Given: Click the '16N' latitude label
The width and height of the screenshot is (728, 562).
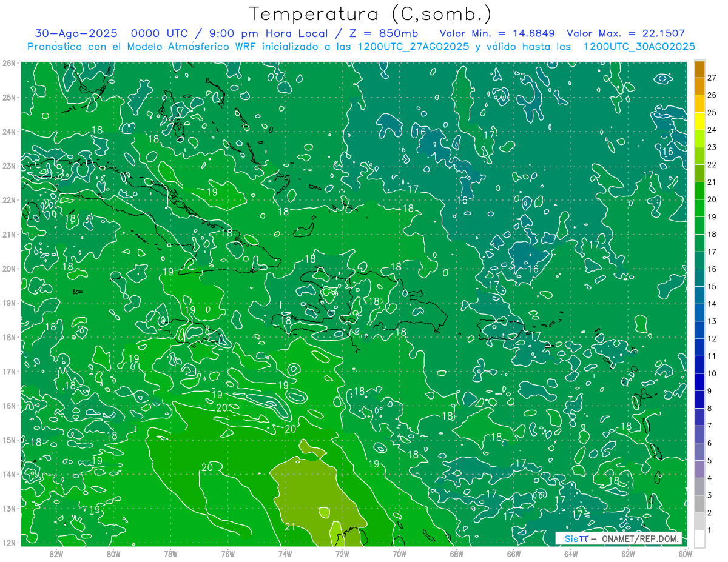Looking at the screenshot, I should [9, 406].
